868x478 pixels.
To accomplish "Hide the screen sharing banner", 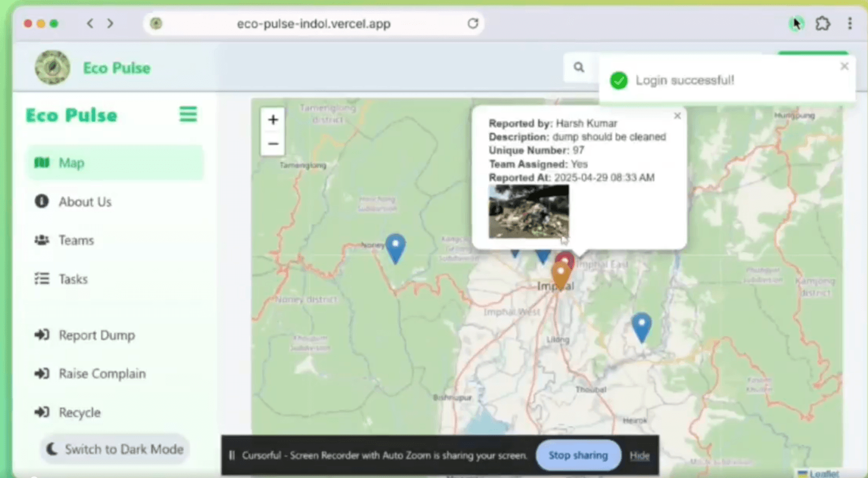I will tap(639, 456).
